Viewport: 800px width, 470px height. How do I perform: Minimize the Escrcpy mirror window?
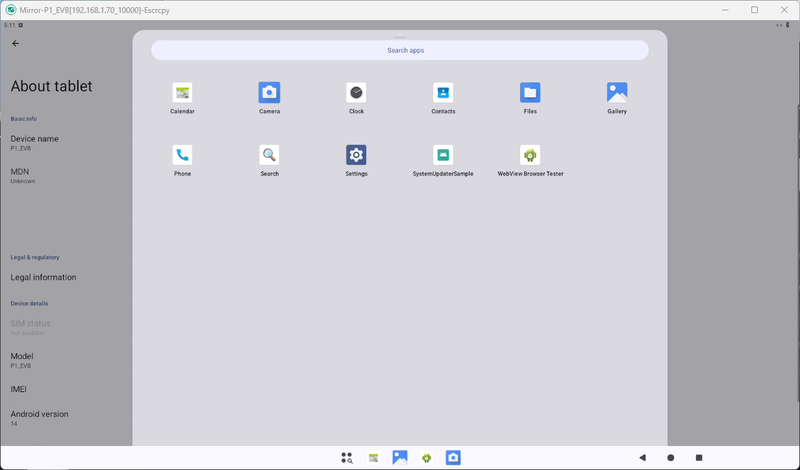[x=725, y=10]
